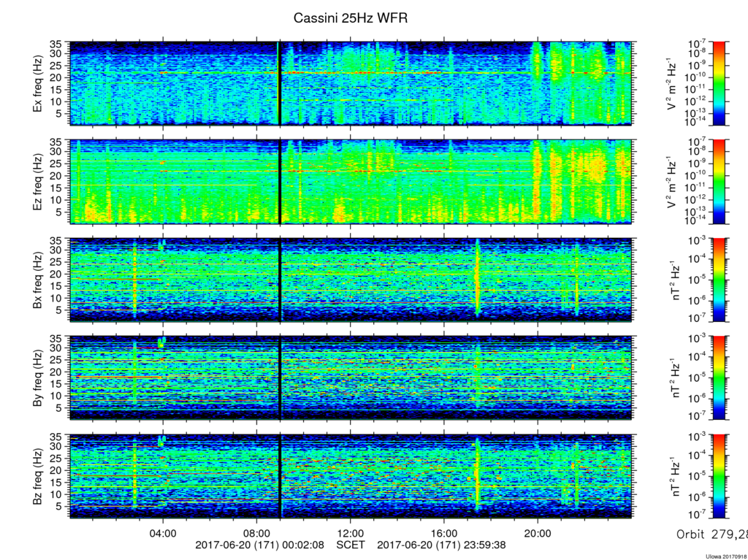Click the 04:00 time axis label

coord(164,533)
